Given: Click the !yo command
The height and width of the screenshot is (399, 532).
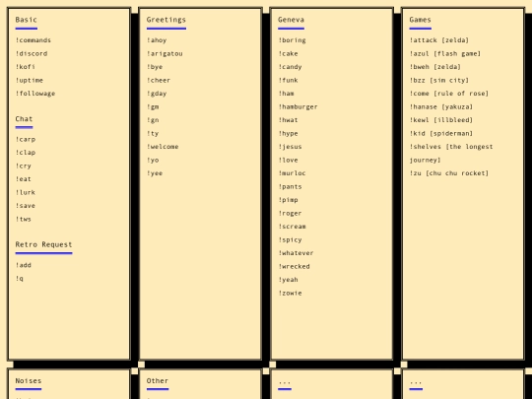Looking at the screenshot, I should (153, 161).
